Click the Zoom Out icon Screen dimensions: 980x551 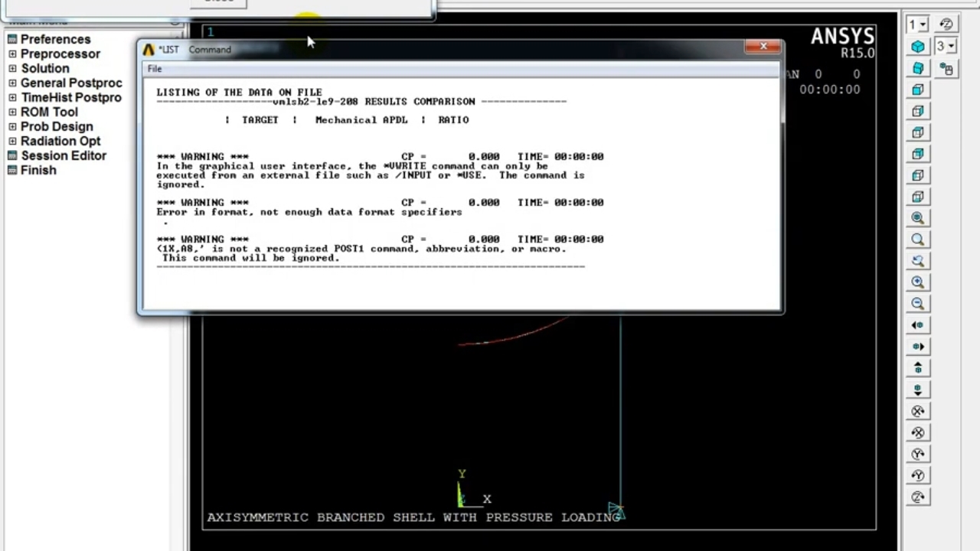918,304
